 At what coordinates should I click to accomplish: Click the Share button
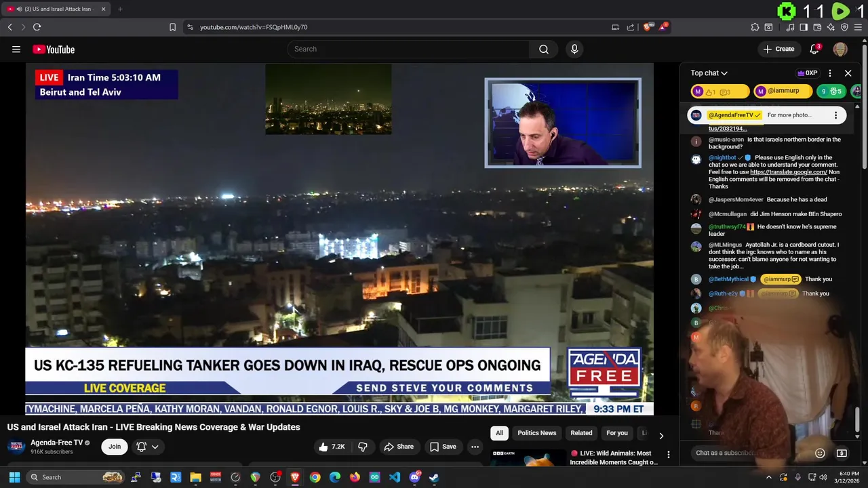point(398,447)
